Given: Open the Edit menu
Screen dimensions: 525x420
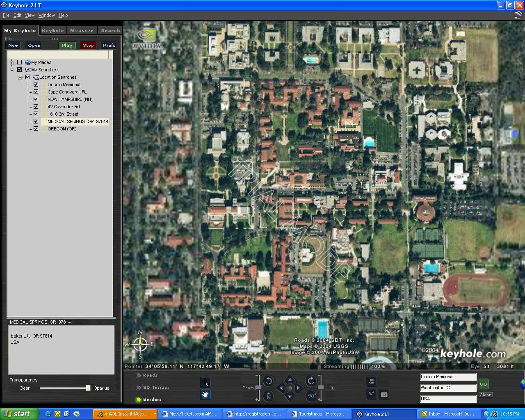Looking at the screenshot, I should 17,15.
